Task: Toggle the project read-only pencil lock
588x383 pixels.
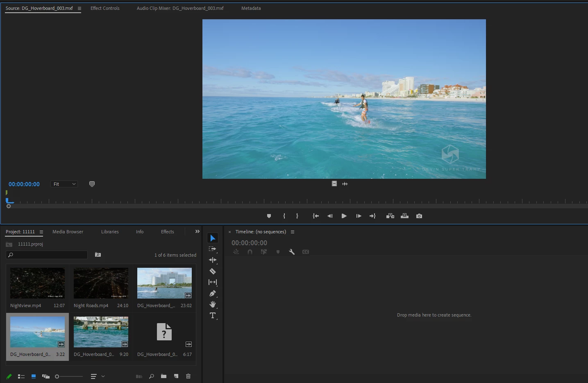Action: click(x=9, y=376)
